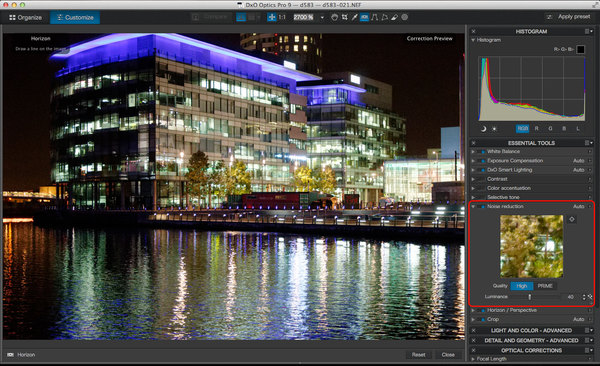Screen dimensions: 600x366
Task: Show only the R histogram channel
Action: click(536, 129)
